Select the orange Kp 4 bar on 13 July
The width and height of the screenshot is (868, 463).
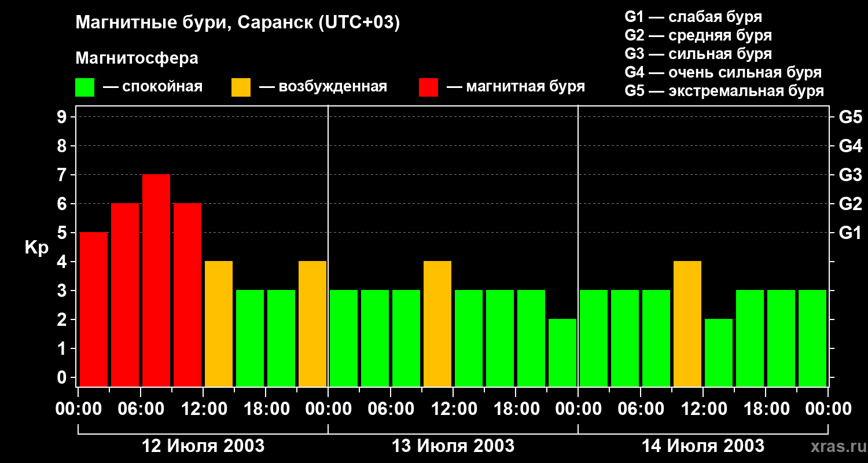tap(437, 324)
